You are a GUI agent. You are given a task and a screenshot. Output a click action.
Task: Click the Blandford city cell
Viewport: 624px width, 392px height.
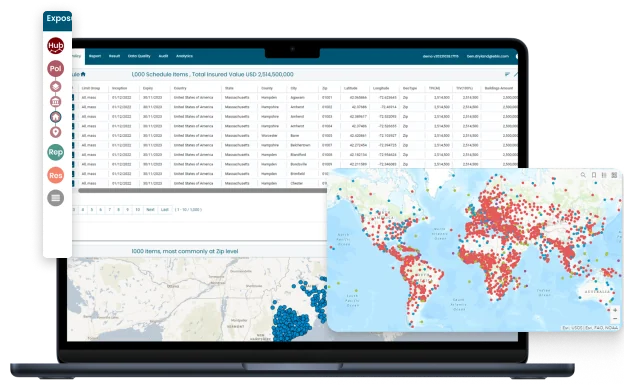click(298, 155)
